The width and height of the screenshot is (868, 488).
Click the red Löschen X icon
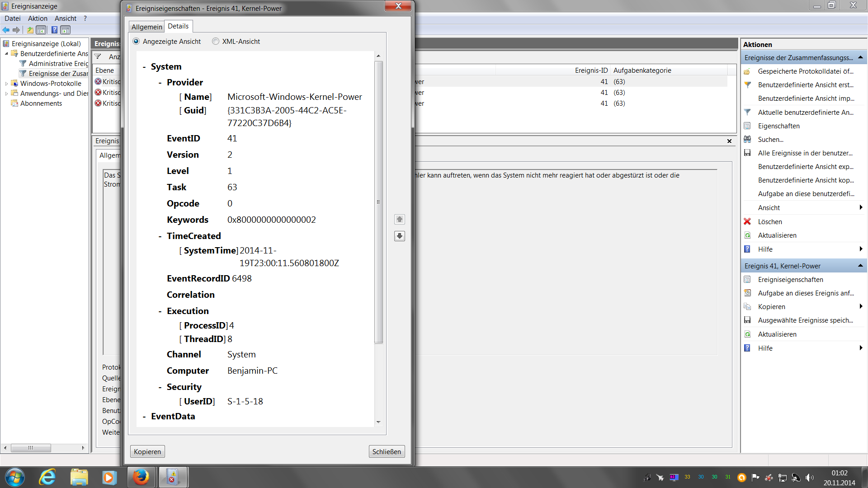(747, 221)
